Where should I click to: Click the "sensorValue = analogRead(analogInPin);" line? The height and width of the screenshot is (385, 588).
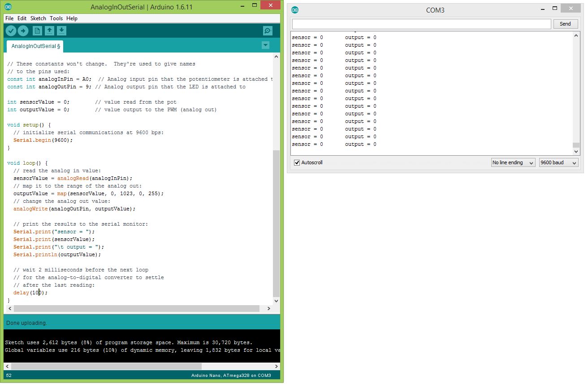[x=73, y=178]
